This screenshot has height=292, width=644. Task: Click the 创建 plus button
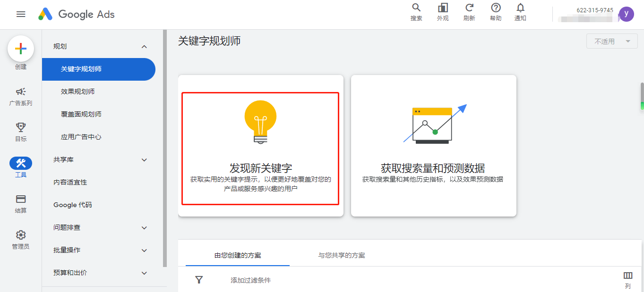pyautogui.click(x=21, y=49)
